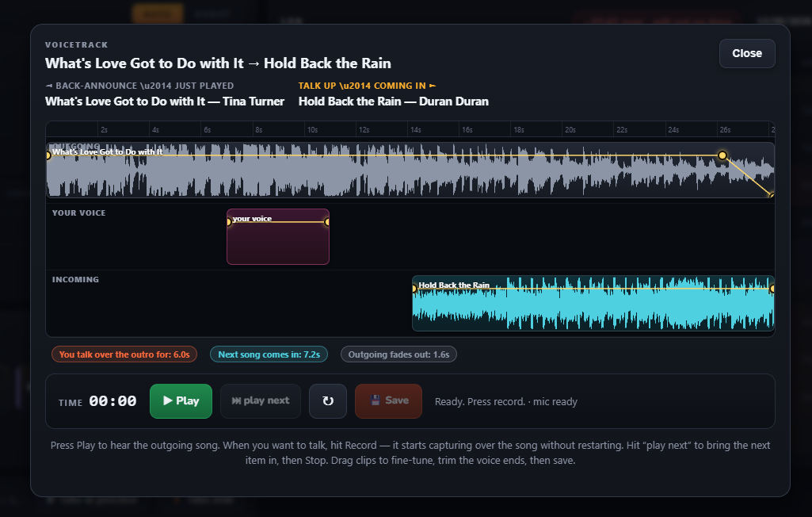Click the VOICETRACK header label
The image size is (812, 517).
pos(77,44)
